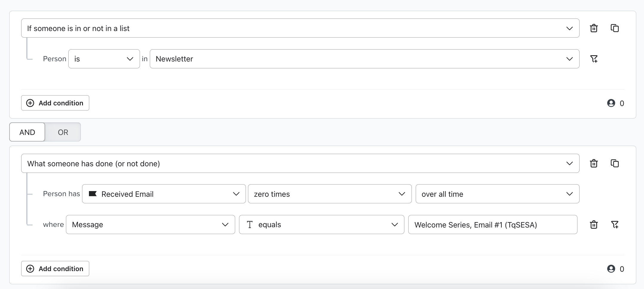Screen dimensions: 644x289
Task: Change the 'zero times' frequency dropdown
Action: coord(329,194)
